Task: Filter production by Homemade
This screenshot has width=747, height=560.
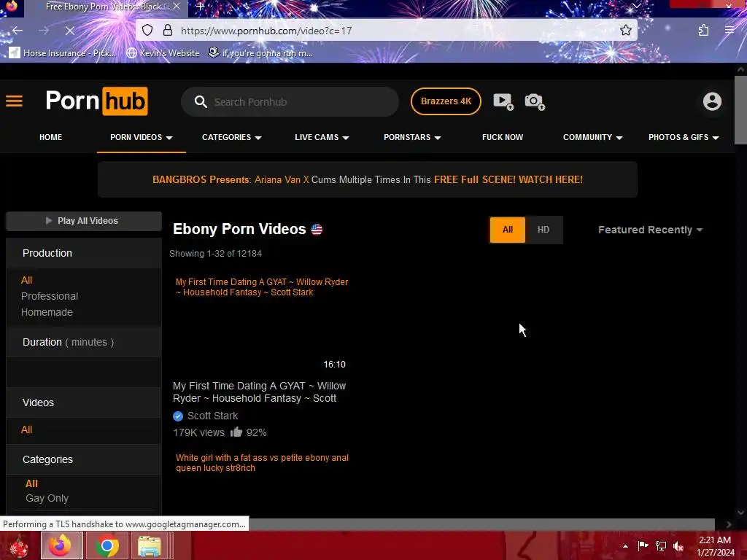Action: pyautogui.click(x=47, y=312)
